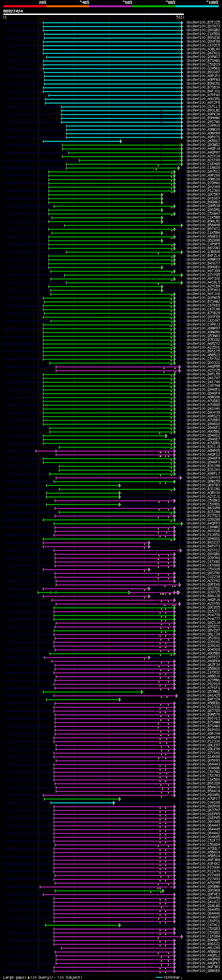Select hit label UniRef100_O65817
This screenshot has width=222, height=980.
tap(203, 141)
